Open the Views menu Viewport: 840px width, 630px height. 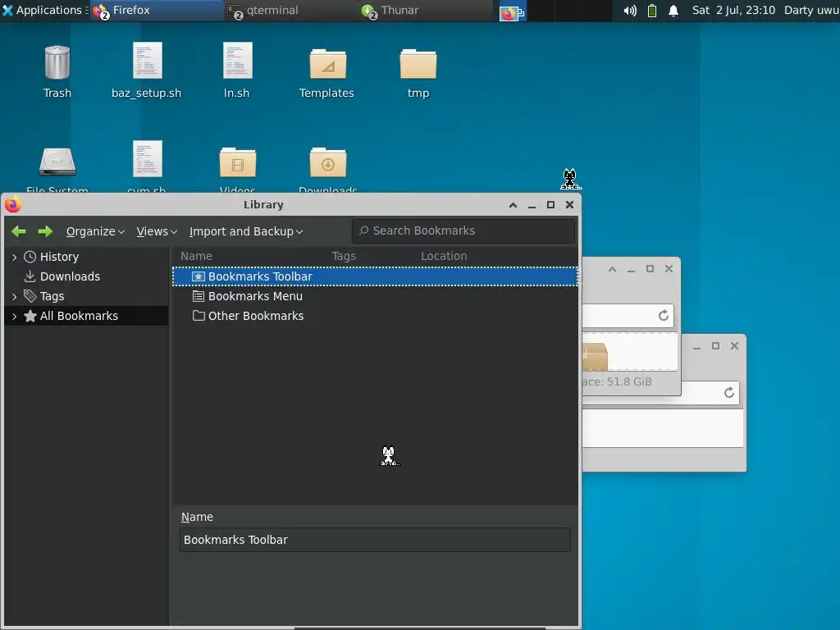[x=157, y=231]
